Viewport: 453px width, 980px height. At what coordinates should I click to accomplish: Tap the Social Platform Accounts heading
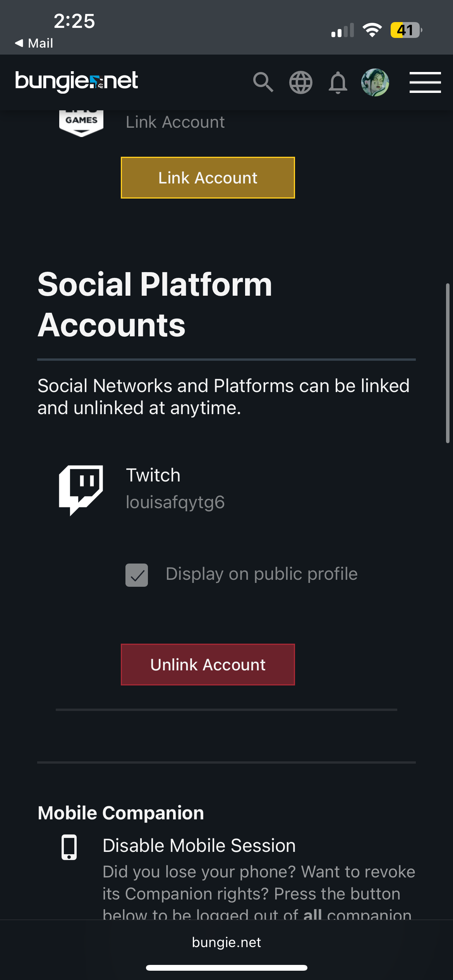155,305
